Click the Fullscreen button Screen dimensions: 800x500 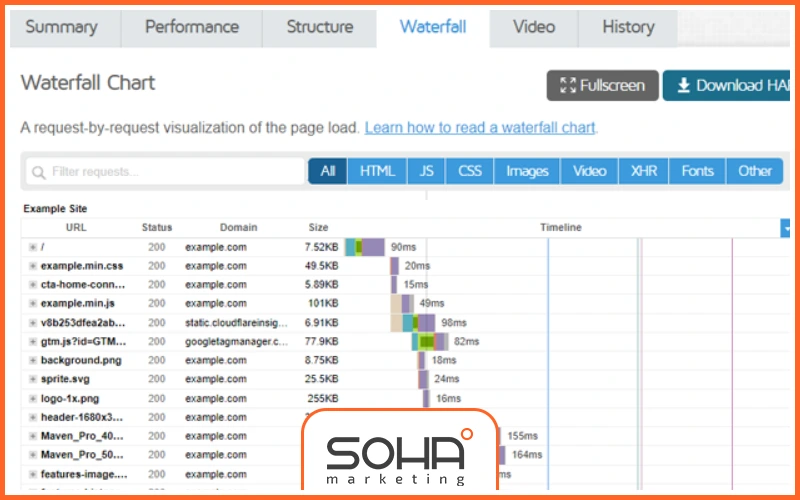click(x=602, y=86)
